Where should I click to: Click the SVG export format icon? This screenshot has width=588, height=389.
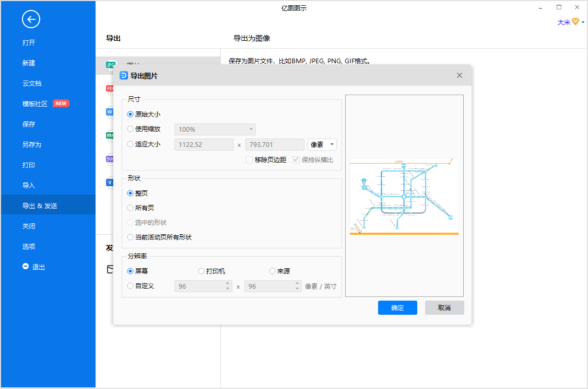pyautogui.click(x=110, y=158)
